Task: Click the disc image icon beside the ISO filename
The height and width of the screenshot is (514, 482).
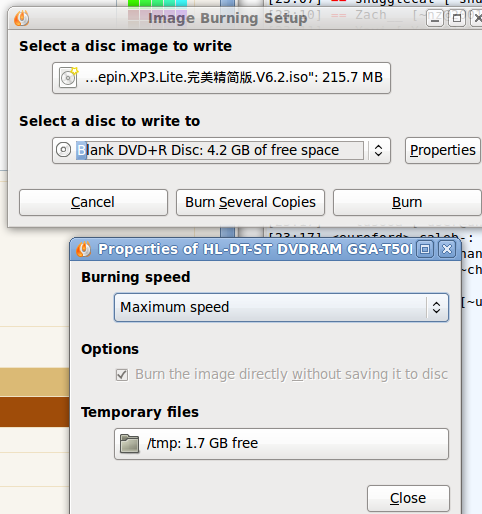Action: click(x=69, y=77)
